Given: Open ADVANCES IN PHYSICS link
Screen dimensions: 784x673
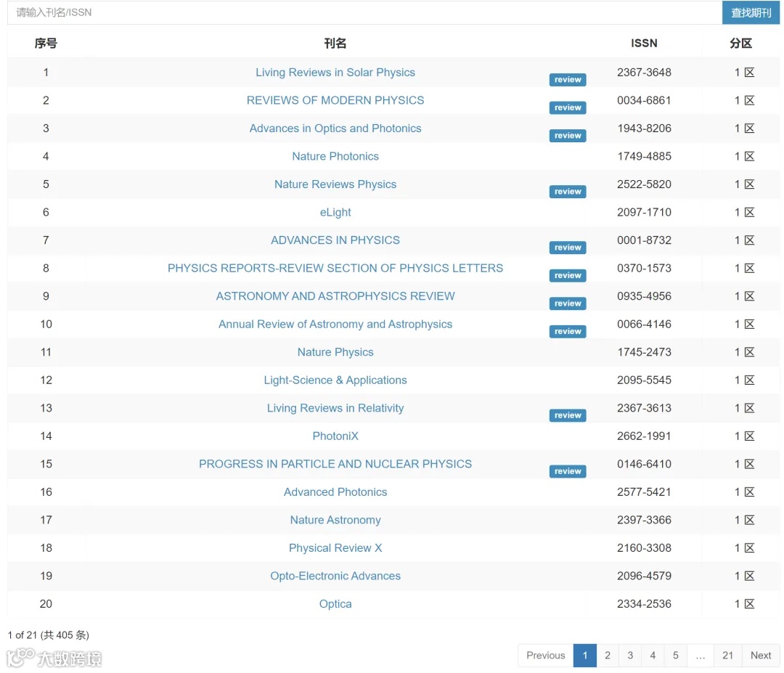Looking at the screenshot, I should (335, 240).
